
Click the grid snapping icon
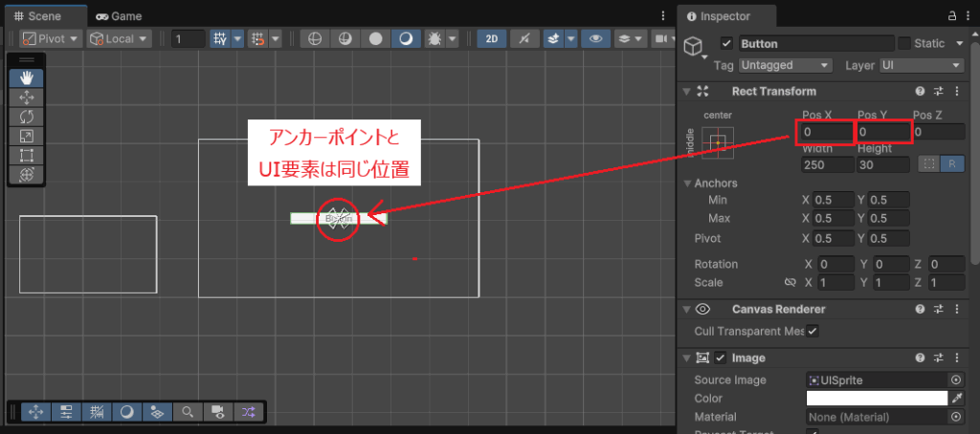coord(258,39)
